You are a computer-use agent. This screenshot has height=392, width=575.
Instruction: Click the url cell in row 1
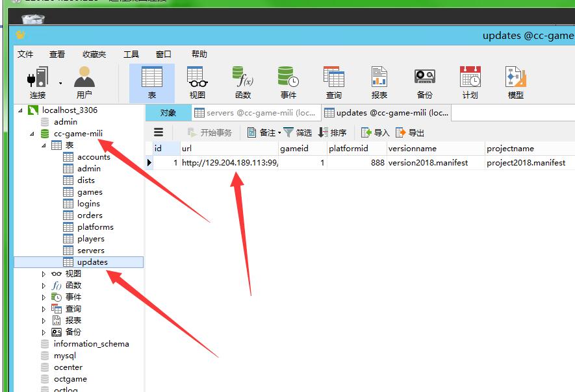tap(229, 163)
